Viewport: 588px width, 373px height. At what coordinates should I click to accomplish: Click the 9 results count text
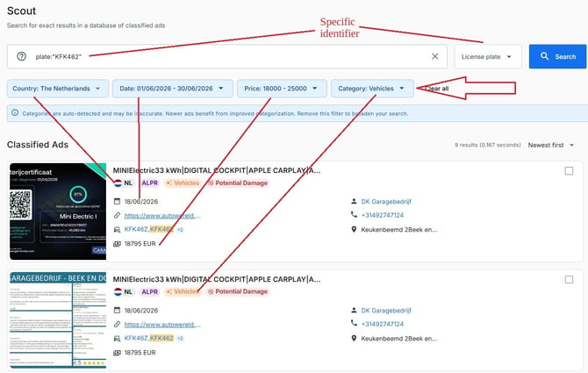[487, 145]
